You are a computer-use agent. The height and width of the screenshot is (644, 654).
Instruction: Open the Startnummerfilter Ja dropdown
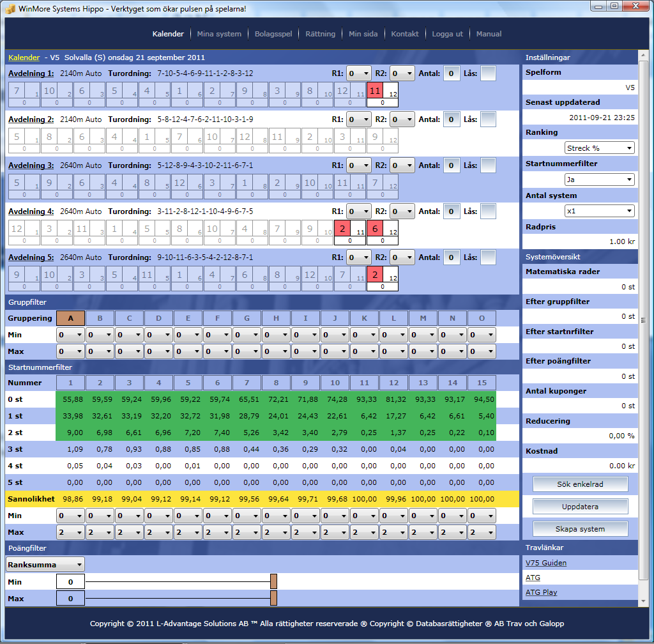click(599, 180)
